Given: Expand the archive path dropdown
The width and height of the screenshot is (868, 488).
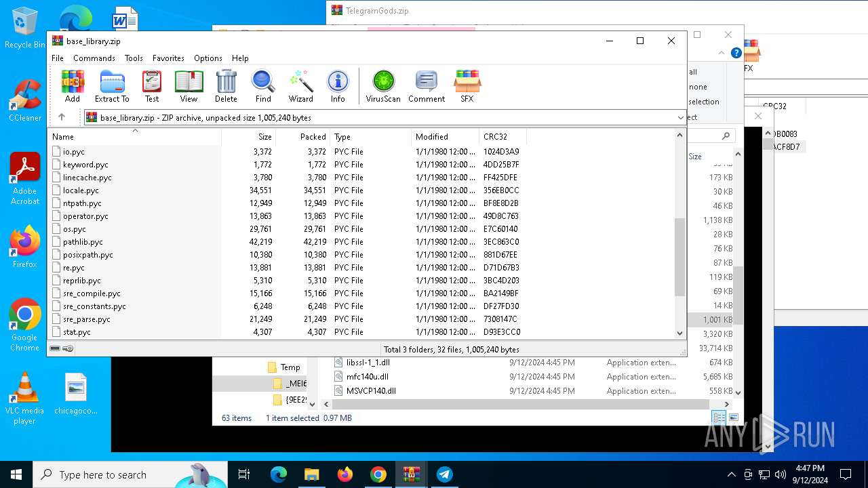Looking at the screenshot, I should (681, 117).
